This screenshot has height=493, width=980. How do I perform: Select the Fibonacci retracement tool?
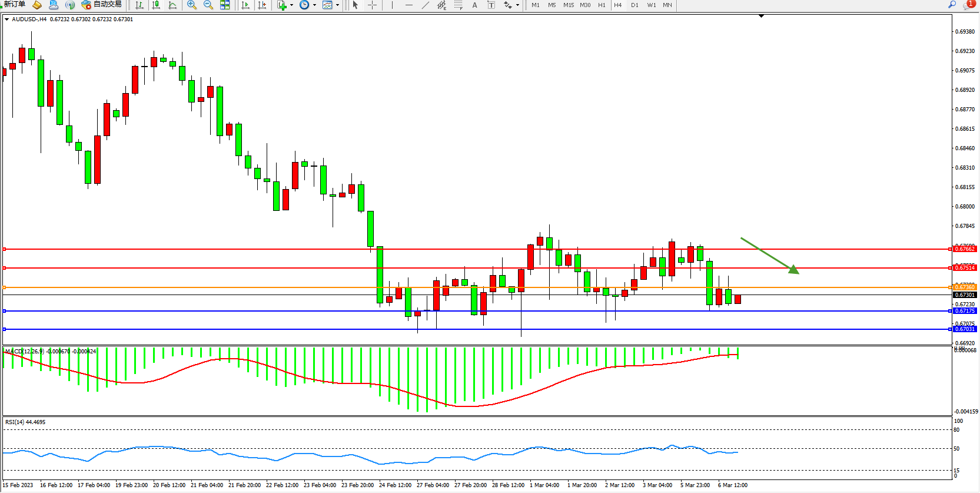(x=458, y=5)
